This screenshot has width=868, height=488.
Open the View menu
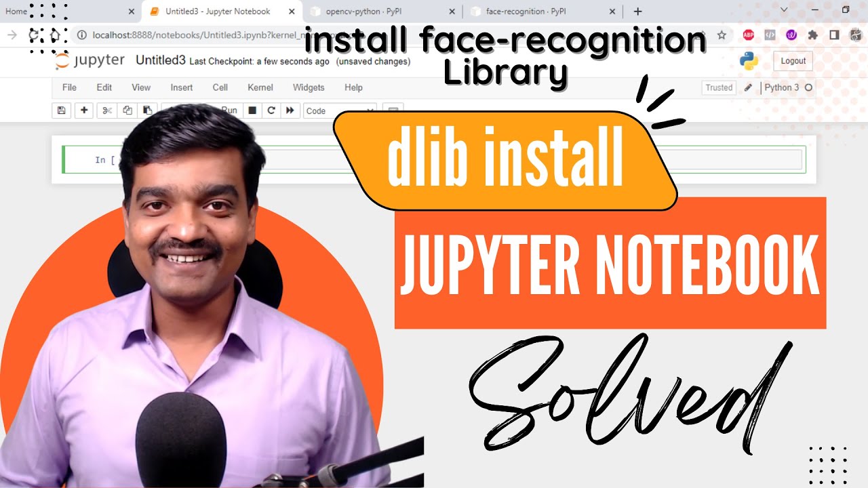[141, 87]
